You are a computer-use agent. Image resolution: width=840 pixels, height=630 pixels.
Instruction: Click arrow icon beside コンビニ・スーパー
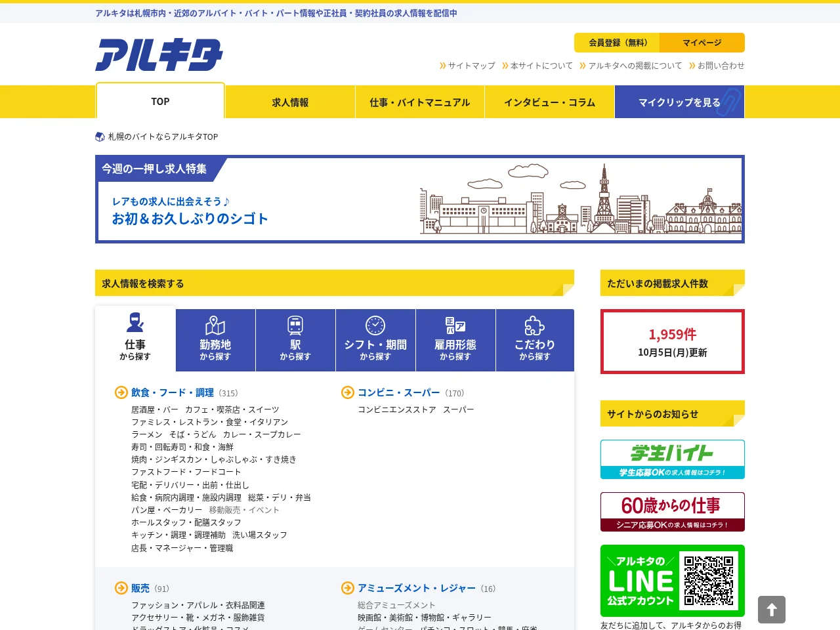348,392
